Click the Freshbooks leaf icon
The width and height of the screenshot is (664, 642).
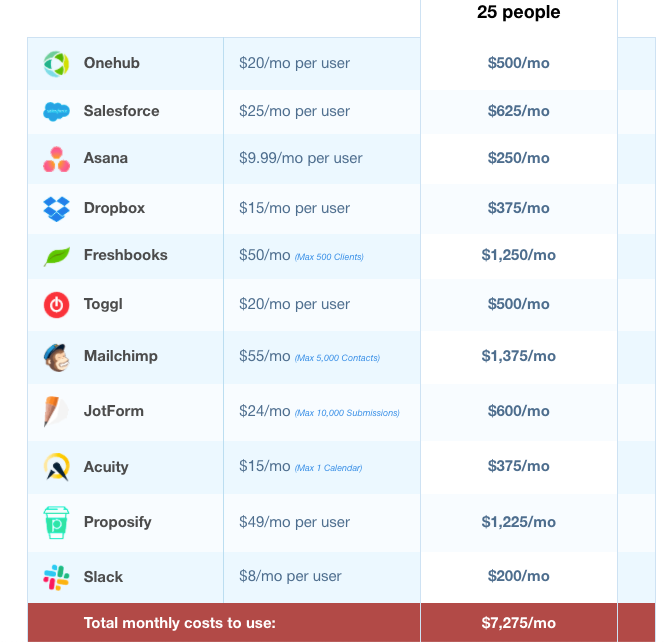pos(57,256)
